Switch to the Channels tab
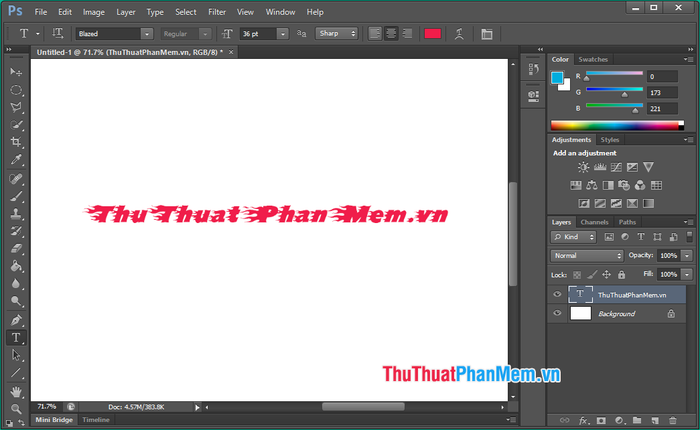The width and height of the screenshot is (700, 430). [594, 222]
